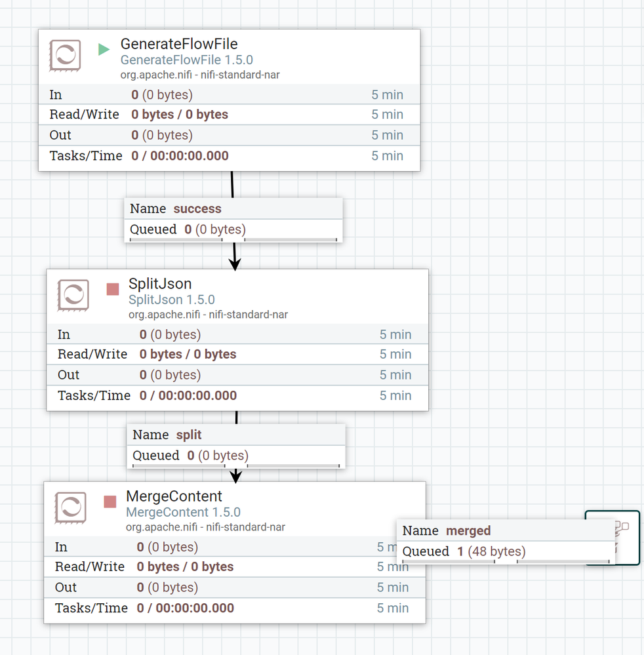Select the 'success' connection name label
The width and height of the screenshot is (644, 655).
[x=197, y=208]
